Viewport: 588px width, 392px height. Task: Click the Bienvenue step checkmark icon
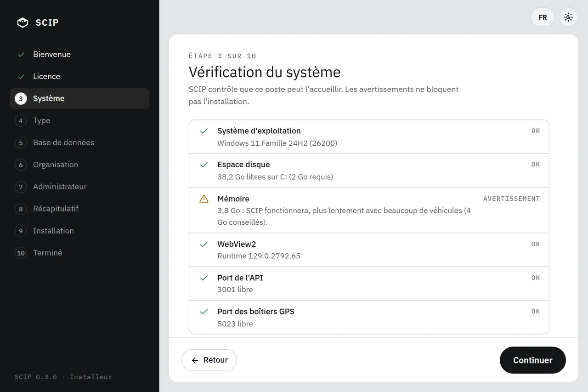point(21,54)
